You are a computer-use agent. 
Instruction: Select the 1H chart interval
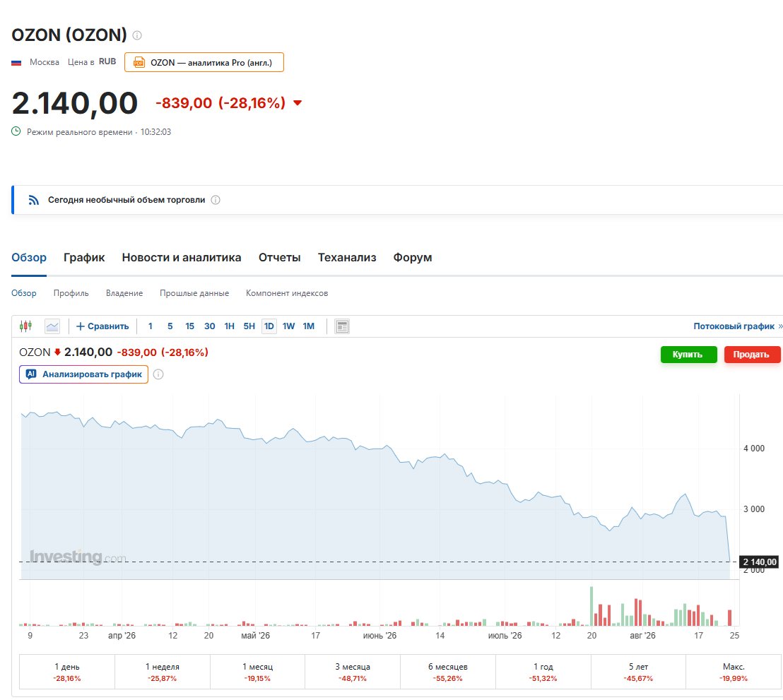[229, 326]
